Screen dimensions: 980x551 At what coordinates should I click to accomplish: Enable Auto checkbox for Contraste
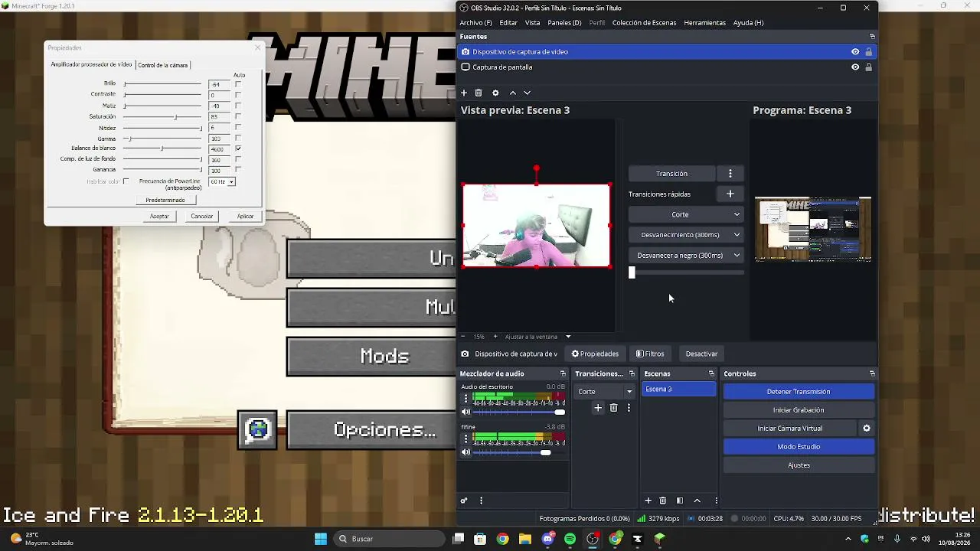pyautogui.click(x=238, y=95)
